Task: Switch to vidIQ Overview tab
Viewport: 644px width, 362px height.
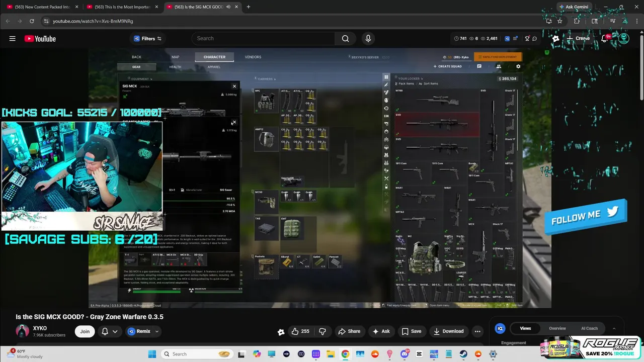Action: pyautogui.click(x=557, y=328)
